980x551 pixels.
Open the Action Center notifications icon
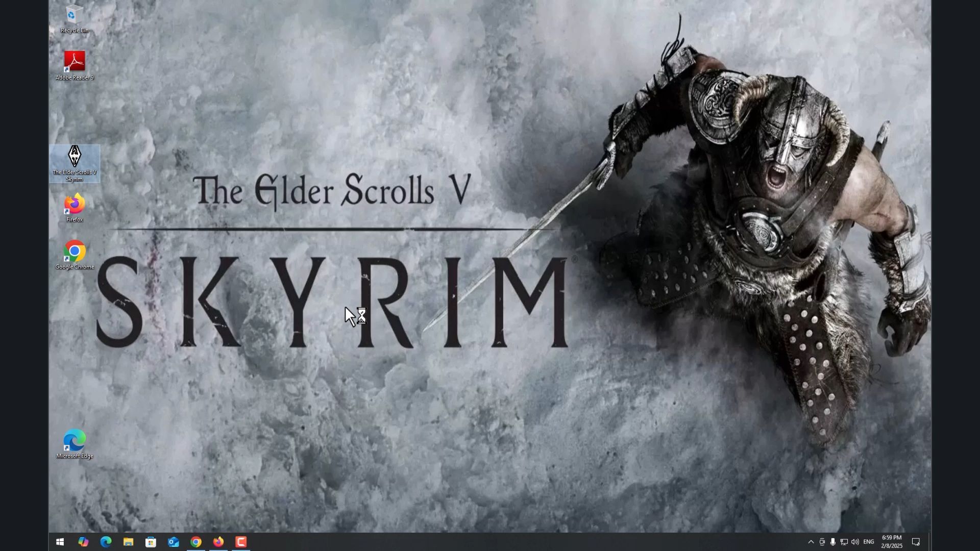point(916,542)
